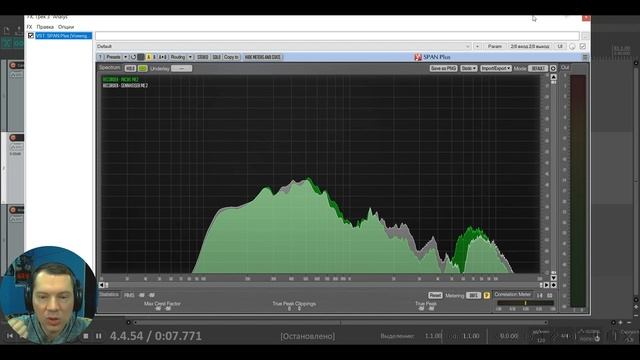
Task: Click Save as PNG
Action: point(443,68)
